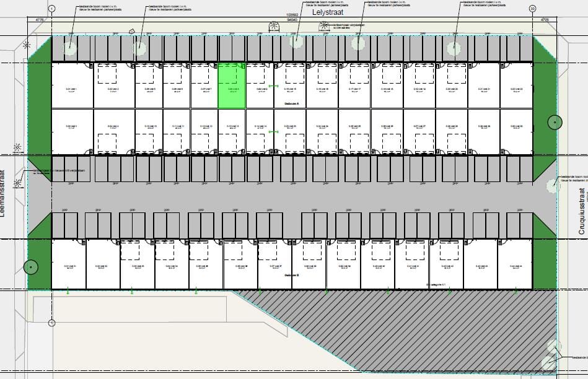Click the left lamp post symbol under Lelystraat

273,26
